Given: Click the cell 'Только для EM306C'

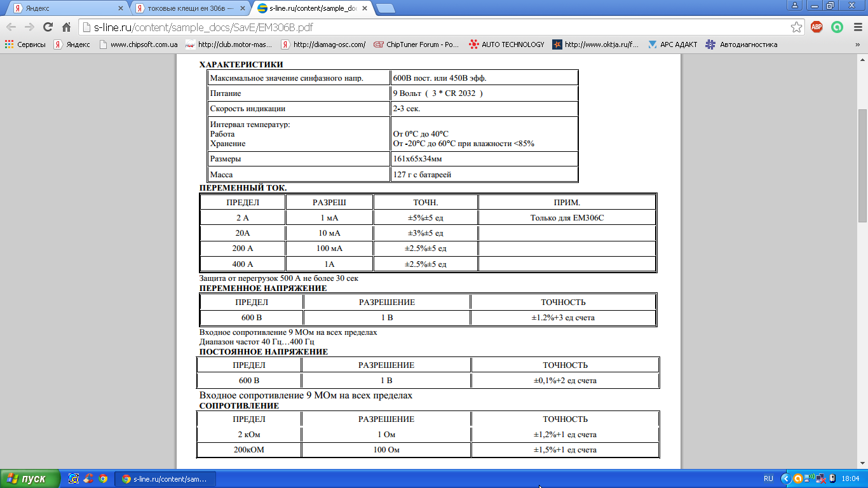Looking at the screenshot, I should coord(567,218).
